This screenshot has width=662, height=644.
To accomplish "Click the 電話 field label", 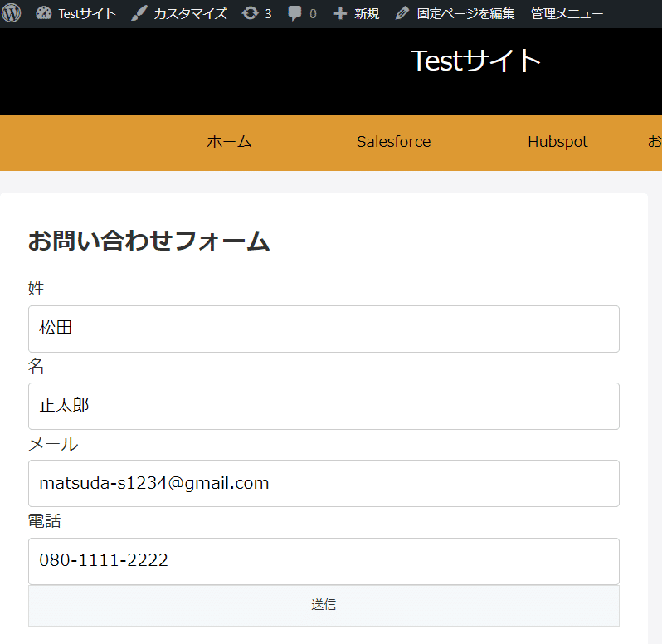I will click(x=44, y=521).
